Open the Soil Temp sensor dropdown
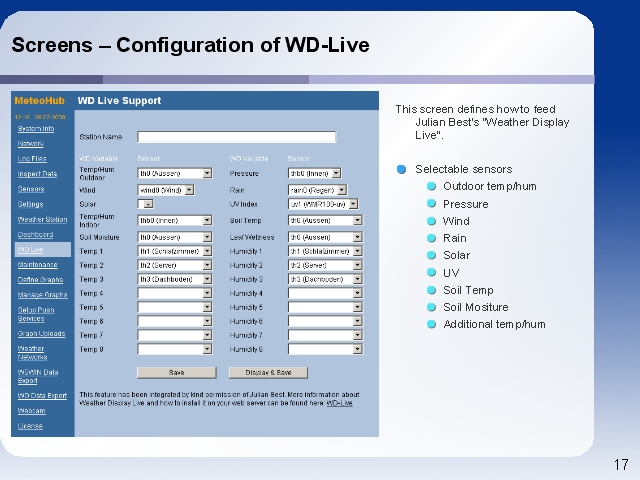The width and height of the screenshot is (640, 480). (325, 220)
